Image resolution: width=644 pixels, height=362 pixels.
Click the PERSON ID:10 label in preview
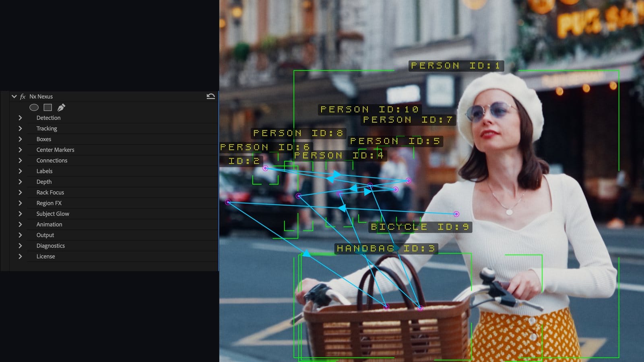coord(370,109)
